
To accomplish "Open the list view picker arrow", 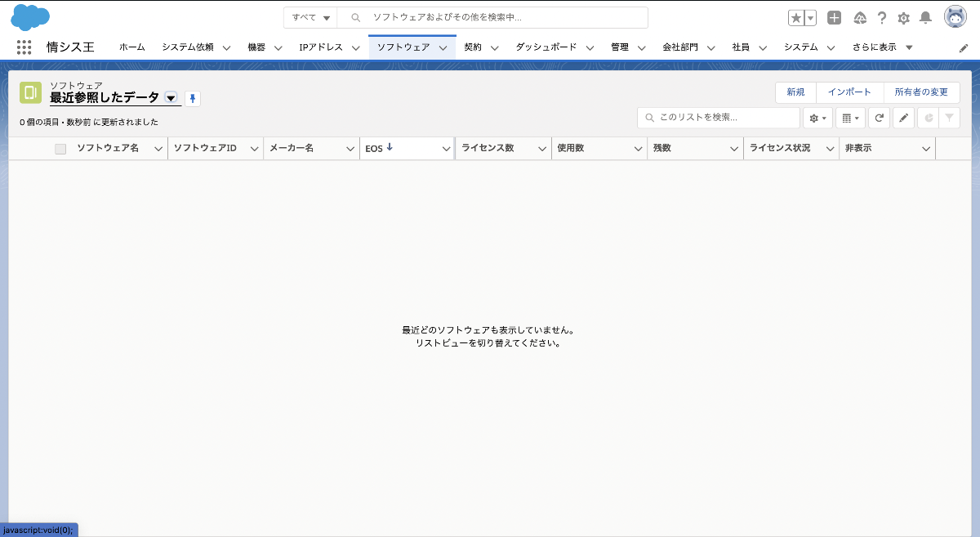I will point(171,97).
